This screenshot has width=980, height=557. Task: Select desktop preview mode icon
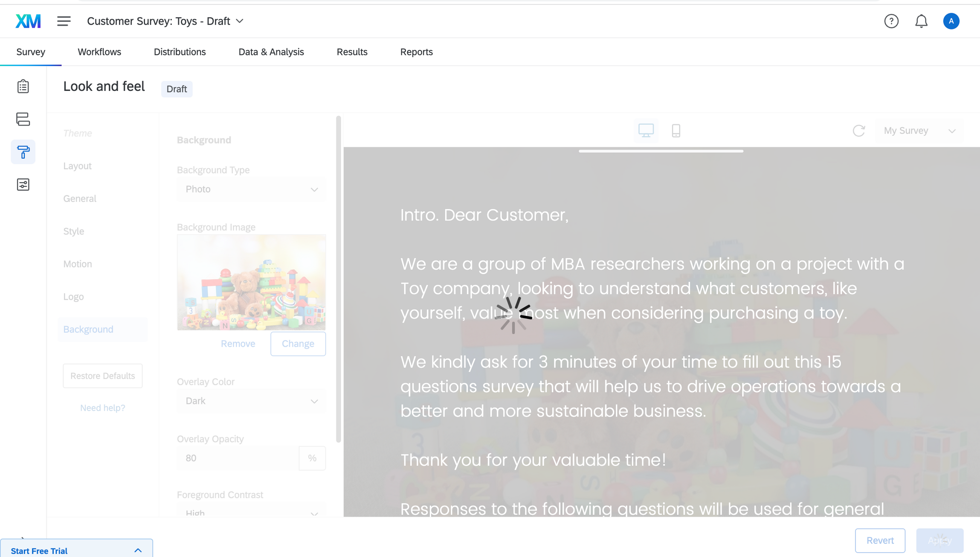(x=646, y=130)
